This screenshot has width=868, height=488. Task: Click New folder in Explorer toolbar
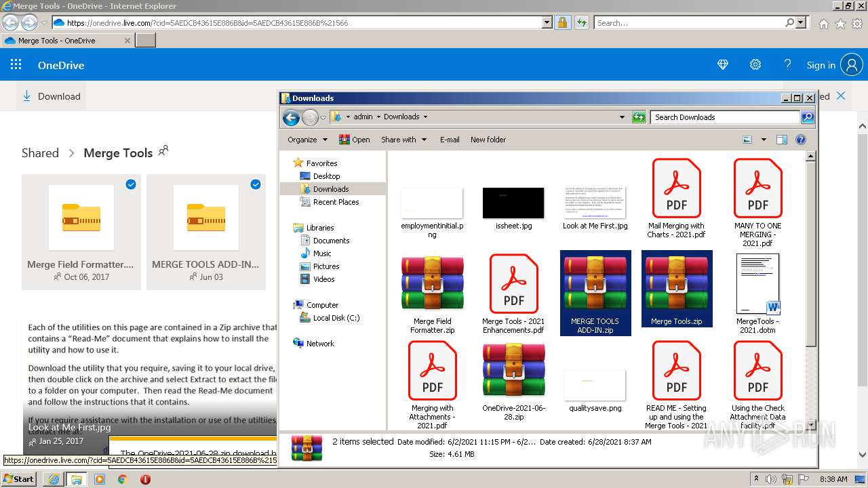(x=488, y=140)
